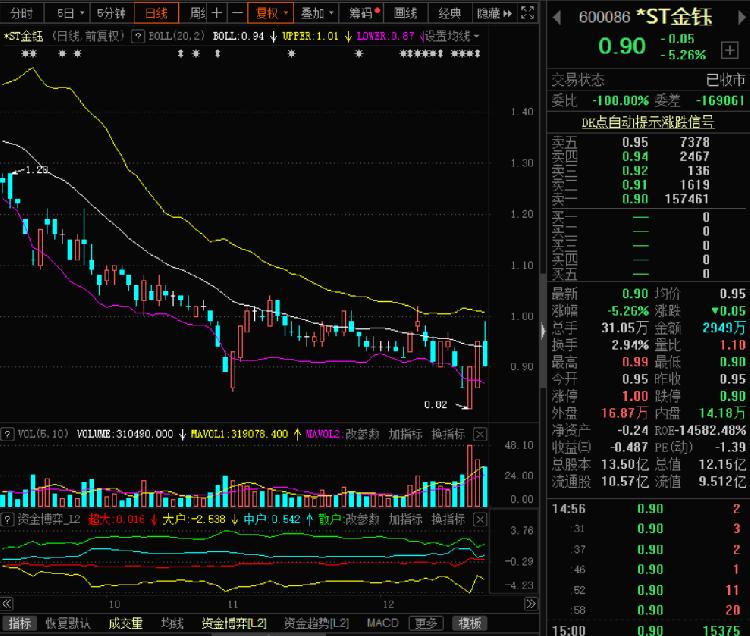The height and width of the screenshot is (636, 750).
Task: Select the 日线 daily chart tab
Action: [156, 13]
